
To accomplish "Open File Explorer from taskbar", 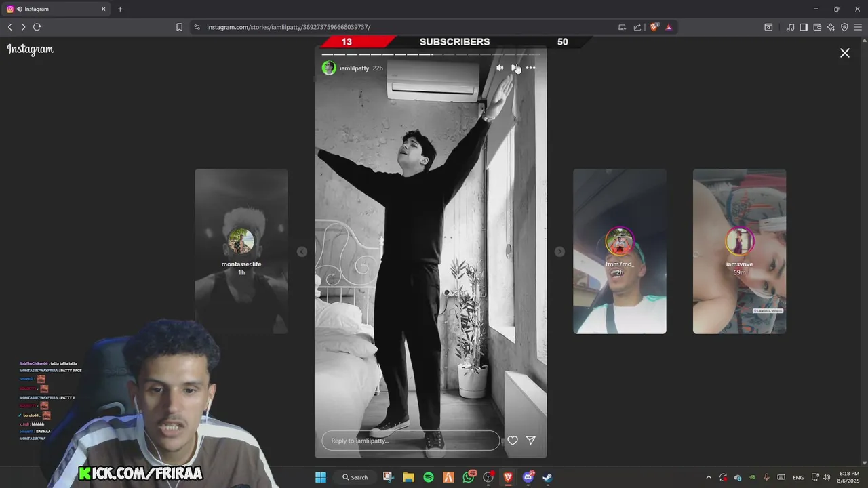I will [408, 477].
